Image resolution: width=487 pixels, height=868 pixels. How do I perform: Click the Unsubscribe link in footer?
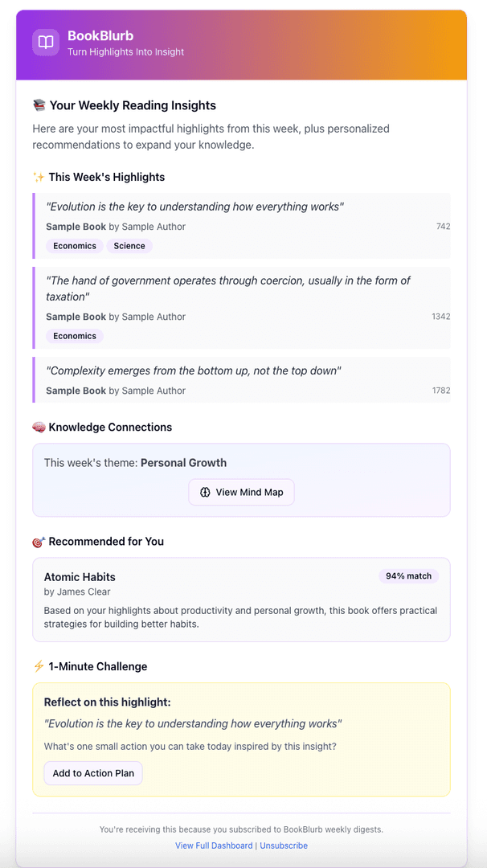tap(284, 845)
